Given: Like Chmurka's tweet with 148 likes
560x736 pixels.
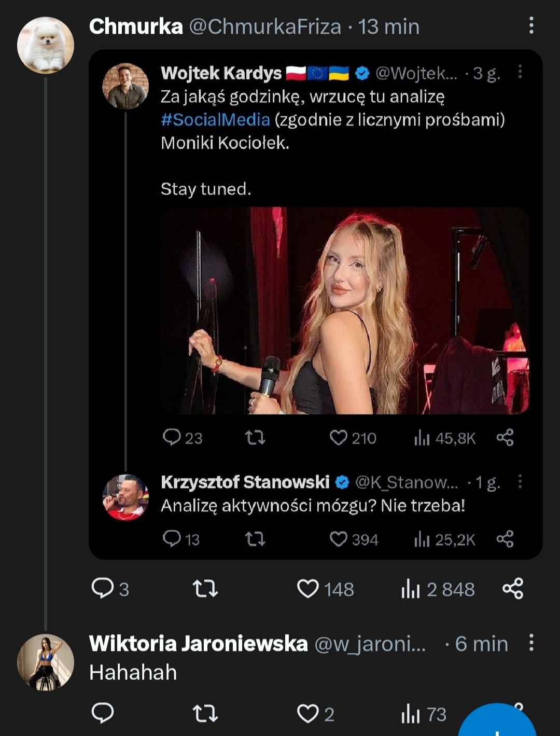Looking at the screenshot, I should click(308, 589).
